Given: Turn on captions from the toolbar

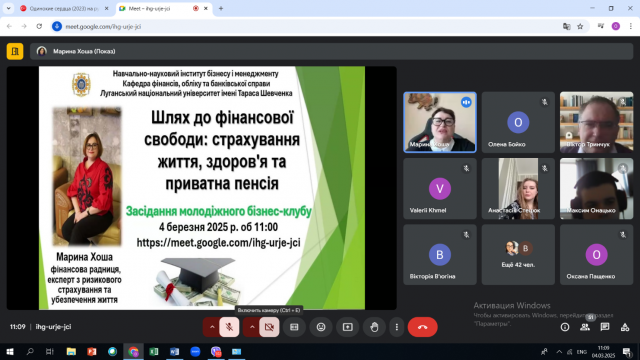Looking at the screenshot, I should pyautogui.click(x=294, y=327).
